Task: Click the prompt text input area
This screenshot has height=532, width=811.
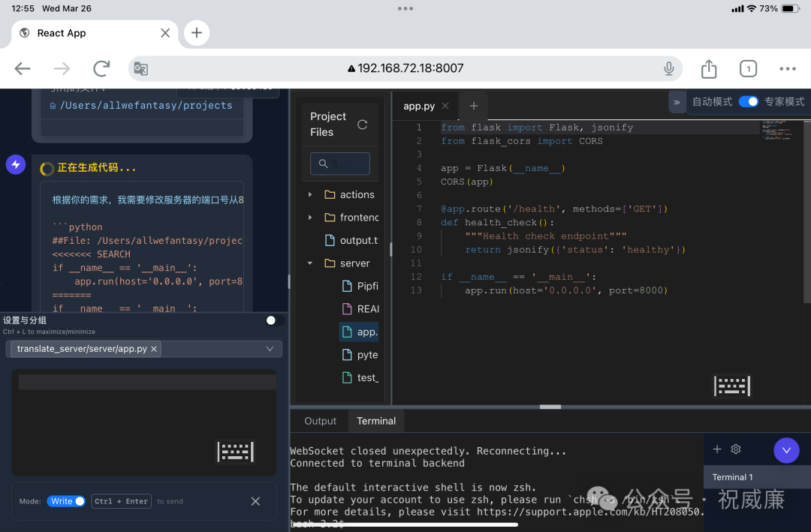Action: (x=143, y=423)
